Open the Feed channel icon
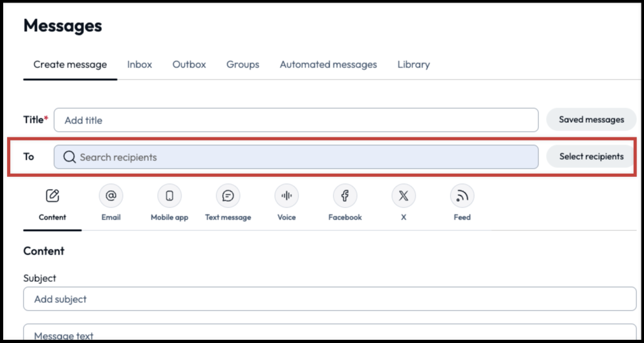 click(462, 196)
